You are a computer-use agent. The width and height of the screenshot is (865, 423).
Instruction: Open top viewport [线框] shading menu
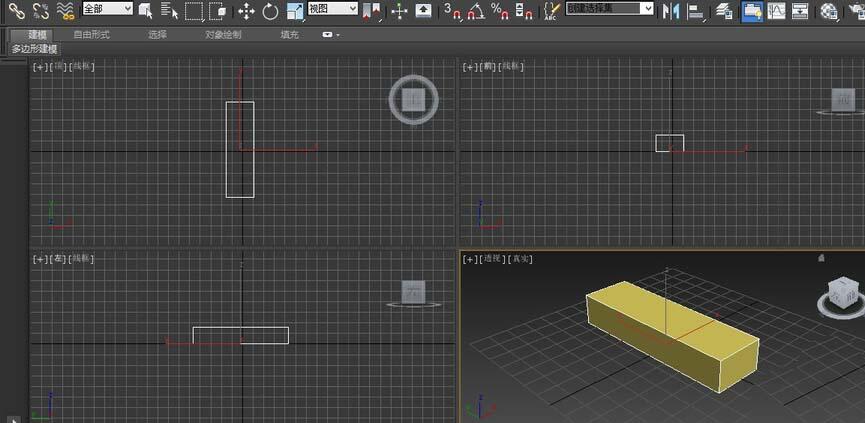[81, 67]
